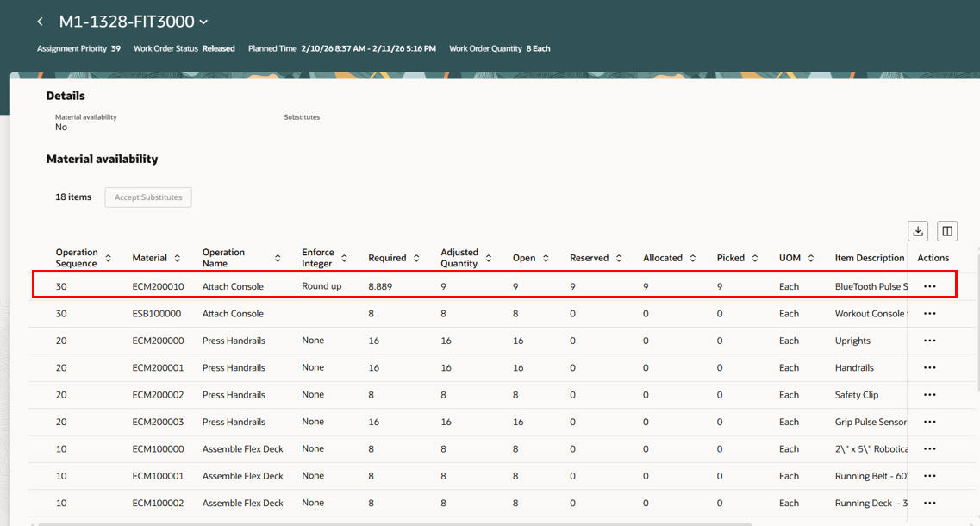Expand the M1-1328-FIT3000 work order dropdown
The image size is (980, 526).
pos(203,21)
